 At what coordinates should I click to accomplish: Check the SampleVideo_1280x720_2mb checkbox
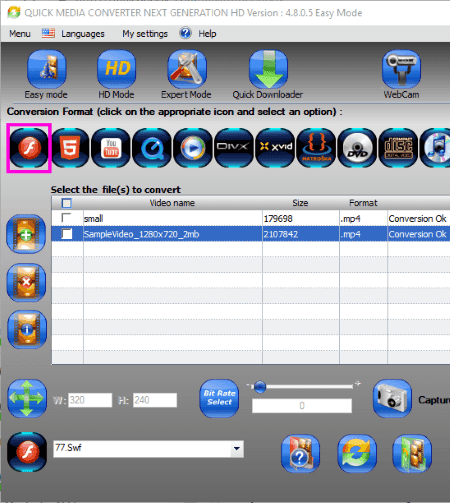67,234
